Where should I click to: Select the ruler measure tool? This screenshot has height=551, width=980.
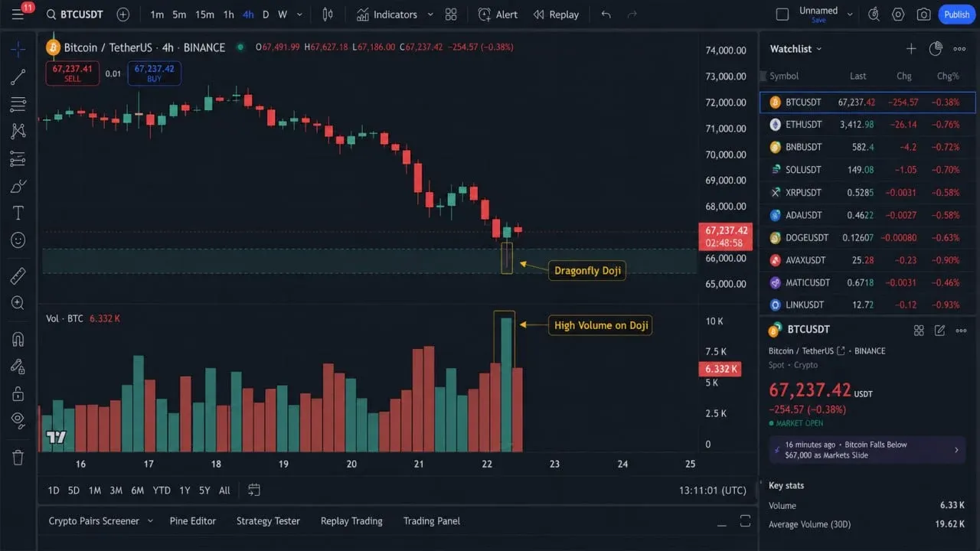tap(18, 275)
